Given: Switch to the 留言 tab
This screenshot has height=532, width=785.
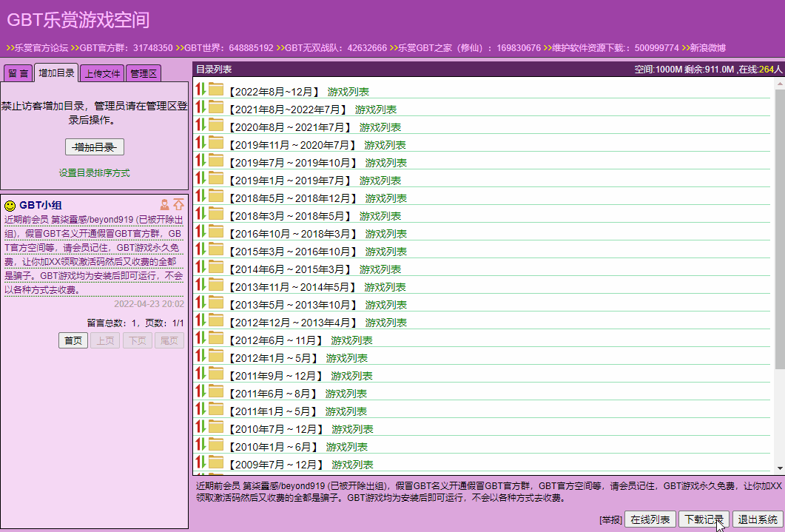Looking at the screenshot, I should (x=18, y=73).
